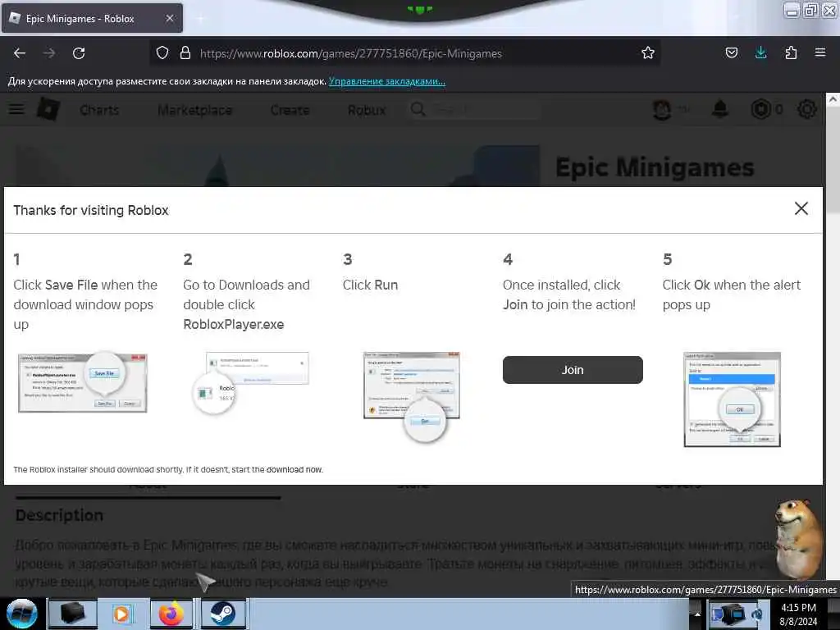Viewport: 840px width, 630px height.
Task: Click the browser forward arrow
Action: [49, 53]
